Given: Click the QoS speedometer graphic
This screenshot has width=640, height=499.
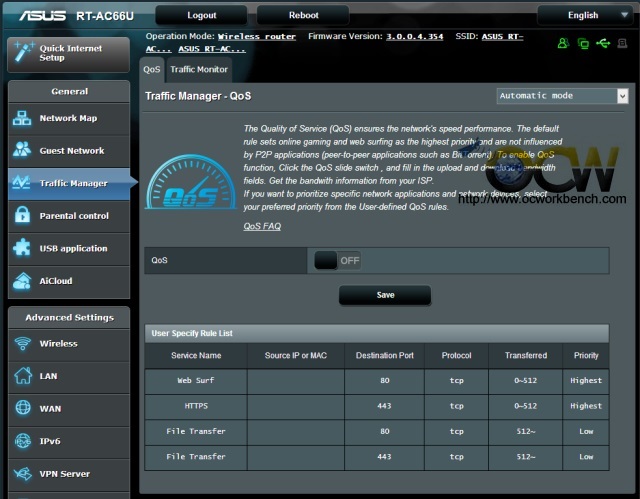Looking at the screenshot, I should pyautogui.click(x=191, y=182).
